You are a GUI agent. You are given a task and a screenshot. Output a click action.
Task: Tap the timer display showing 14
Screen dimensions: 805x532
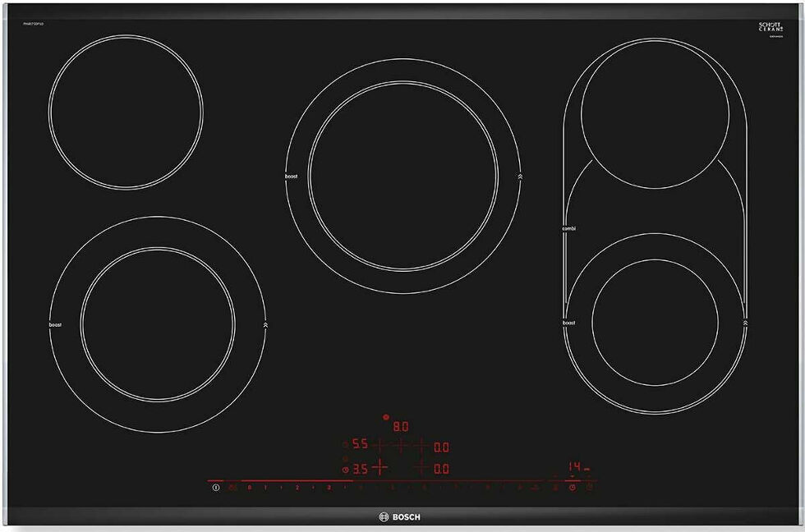point(575,466)
